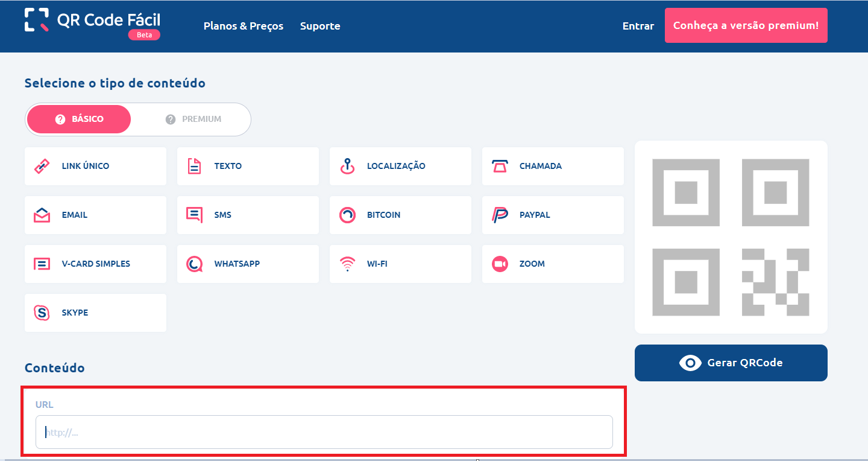Switch to the Básico content toggle
This screenshot has height=461, width=868.
point(79,119)
